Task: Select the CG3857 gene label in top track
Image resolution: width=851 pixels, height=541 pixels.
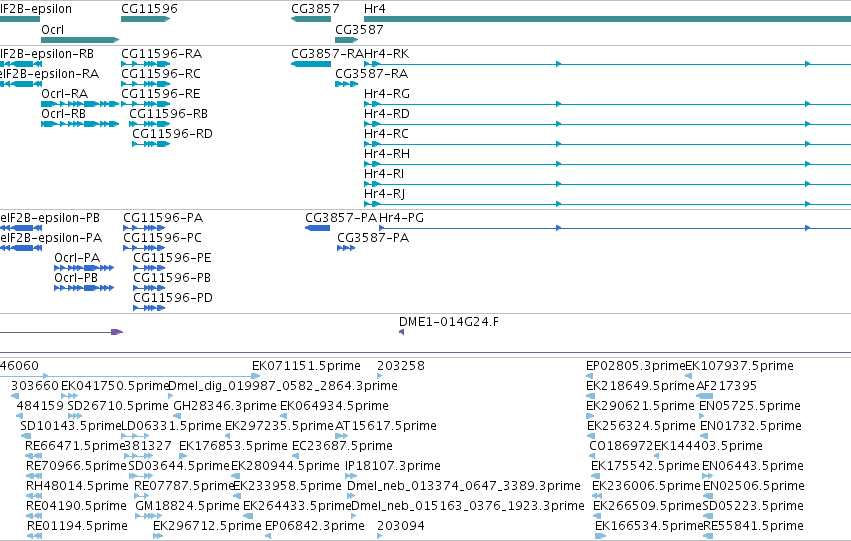Action: coord(315,9)
